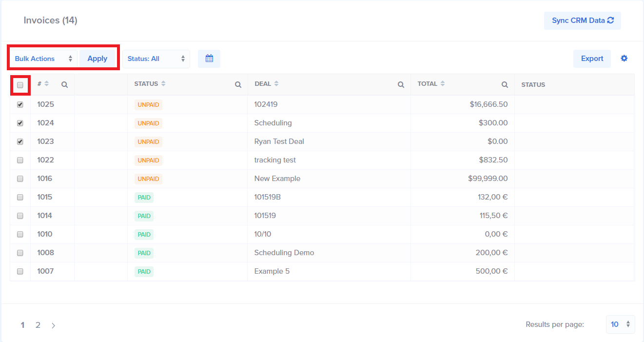Open the Bulk Actions dropdown
This screenshot has height=342, width=644.
[44, 59]
